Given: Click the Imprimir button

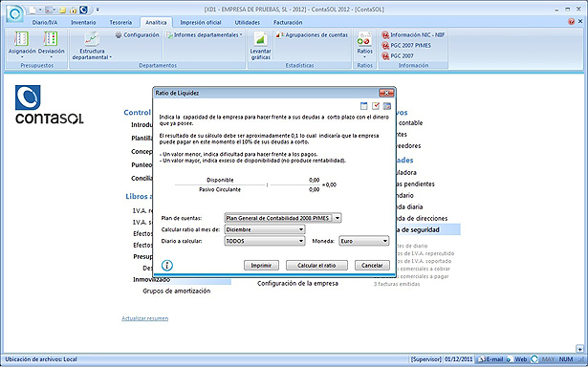Looking at the screenshot, I should tap(261, 266).
